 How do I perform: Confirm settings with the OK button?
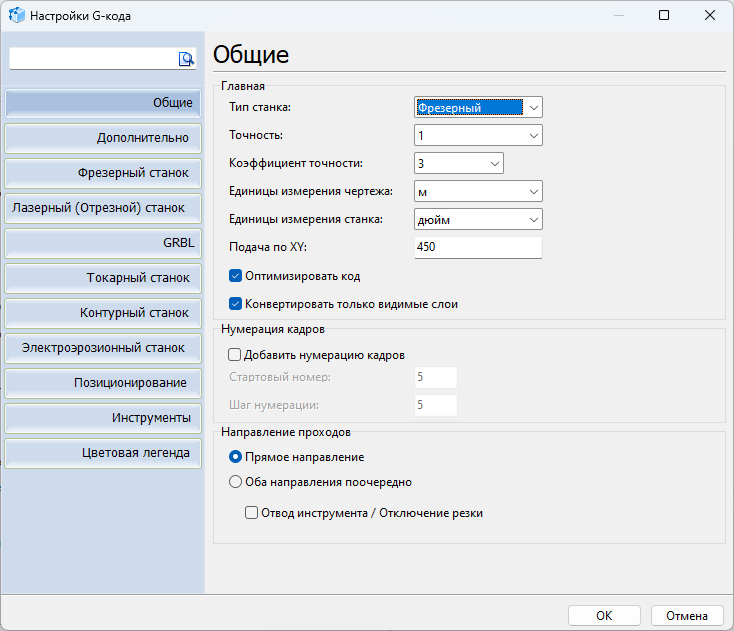(604, 616)
